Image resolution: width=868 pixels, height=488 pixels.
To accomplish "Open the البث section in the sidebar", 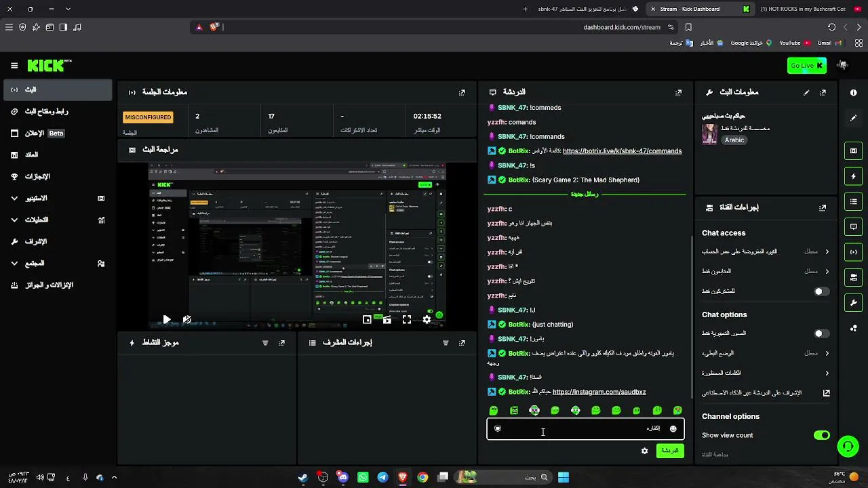I will 58,89.
